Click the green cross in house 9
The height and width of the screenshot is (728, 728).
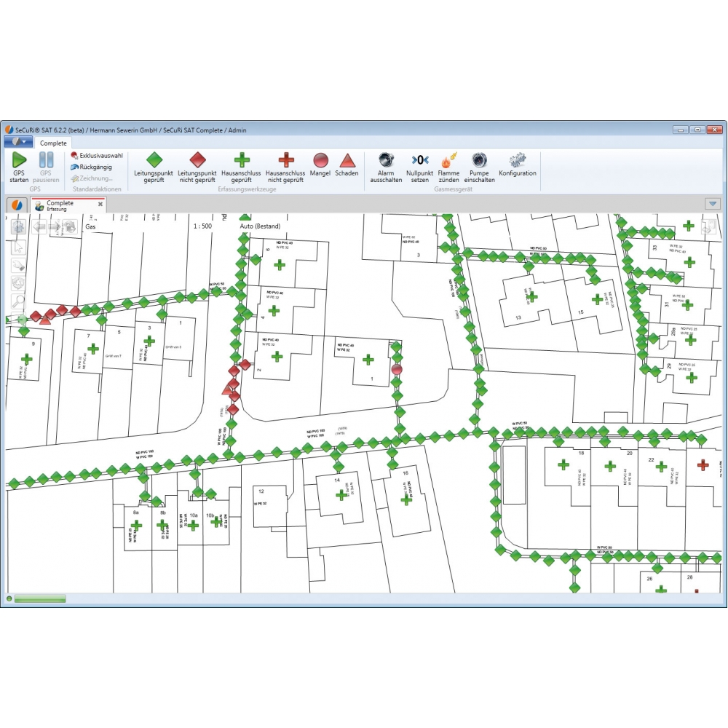coord(26,359)
